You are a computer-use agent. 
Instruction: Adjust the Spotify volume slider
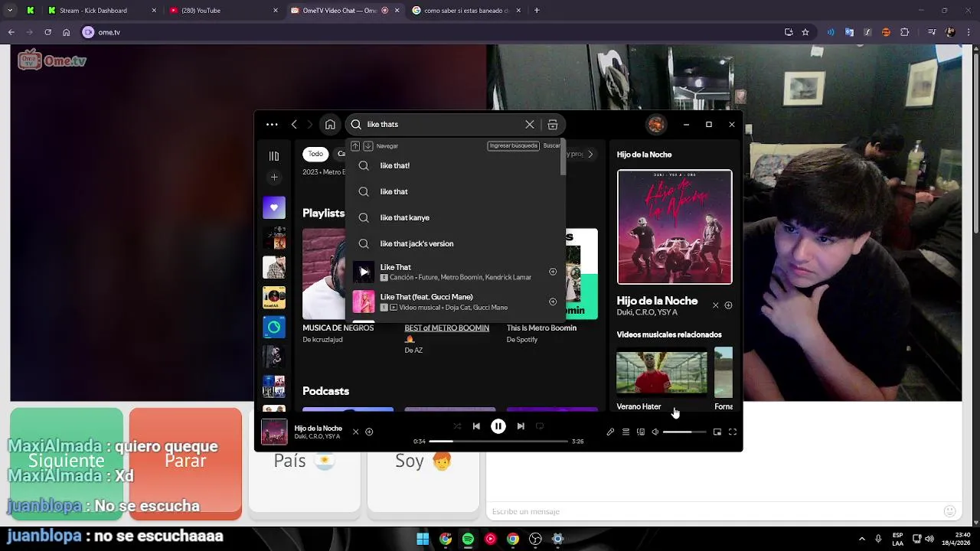[x=684, y=432]
